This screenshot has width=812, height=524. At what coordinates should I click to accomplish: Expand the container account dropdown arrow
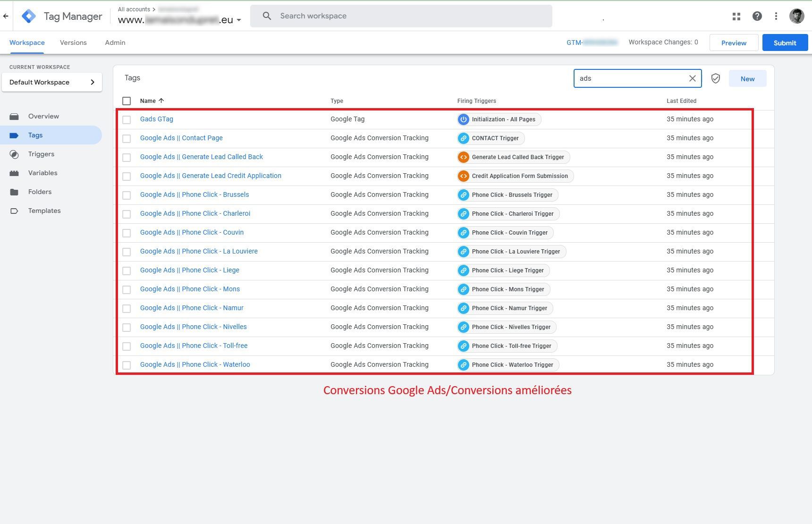(x=239, y=20)
